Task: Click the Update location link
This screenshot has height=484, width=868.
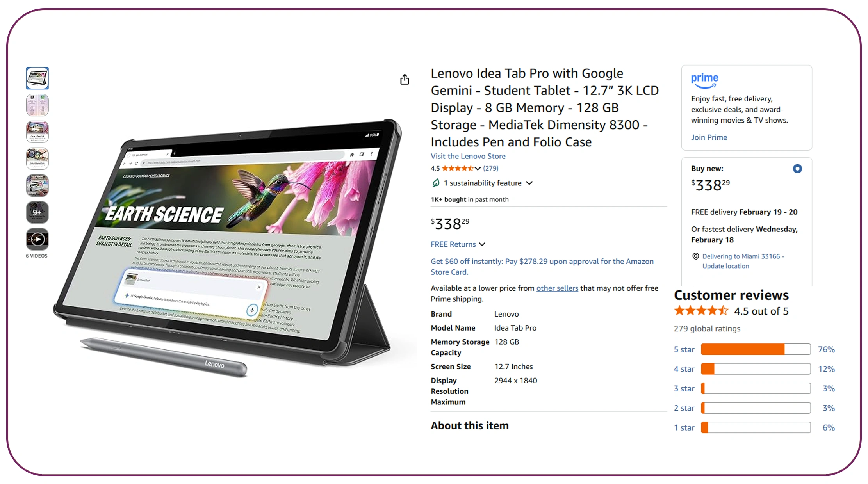Action: pos(725,266)
